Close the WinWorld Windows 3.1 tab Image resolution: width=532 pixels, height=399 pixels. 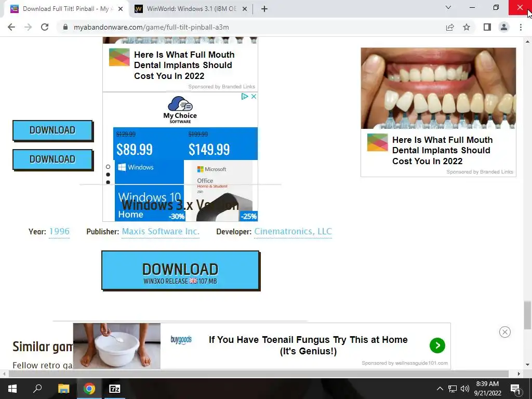[244, 9]
